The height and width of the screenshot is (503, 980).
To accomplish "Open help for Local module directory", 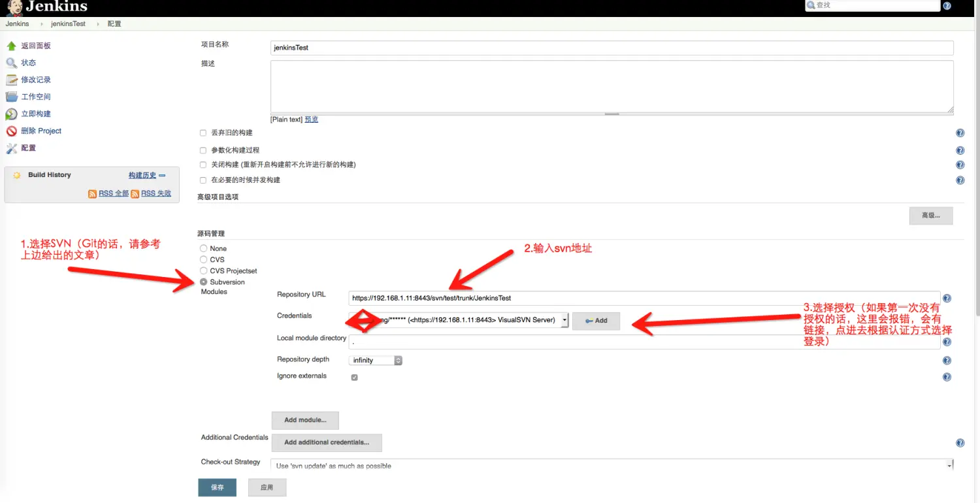I will tap(947, 342).
